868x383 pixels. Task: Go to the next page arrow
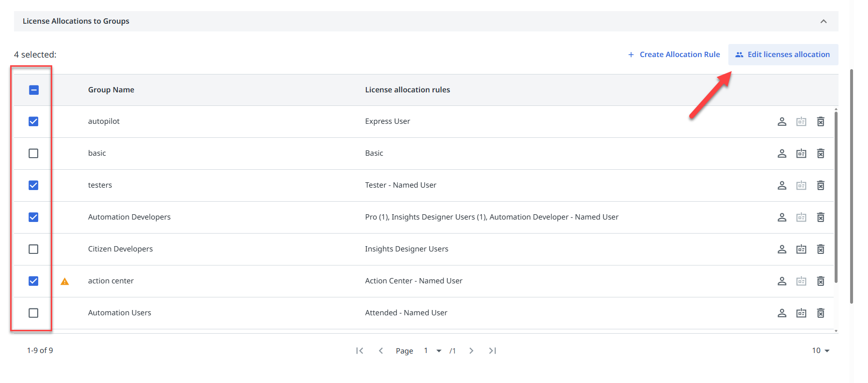471,351
